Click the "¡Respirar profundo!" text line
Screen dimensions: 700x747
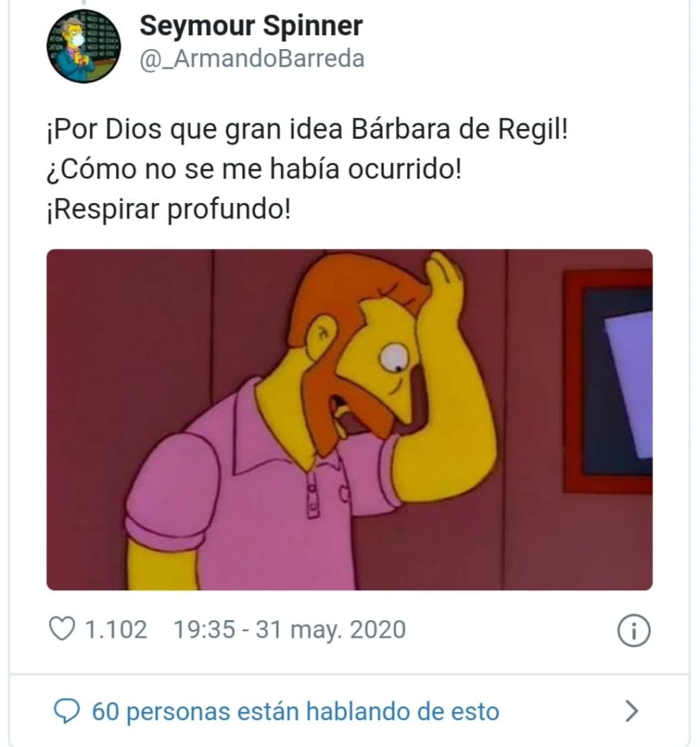pos(168,209)
